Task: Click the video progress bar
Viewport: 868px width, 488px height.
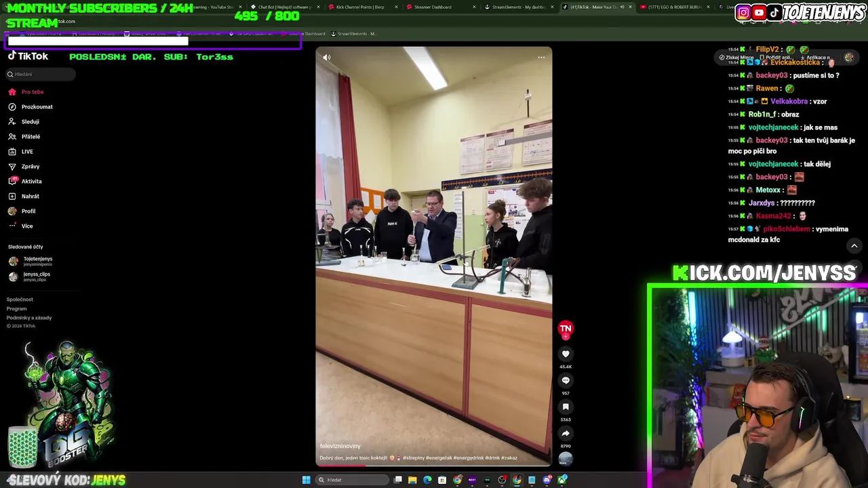Action: pos(434,465)
